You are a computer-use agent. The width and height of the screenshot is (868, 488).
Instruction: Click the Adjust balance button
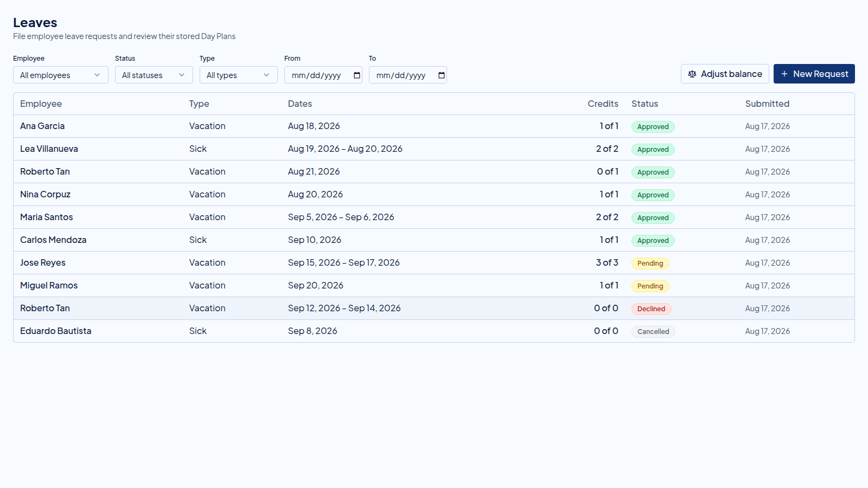coord(725,74)
